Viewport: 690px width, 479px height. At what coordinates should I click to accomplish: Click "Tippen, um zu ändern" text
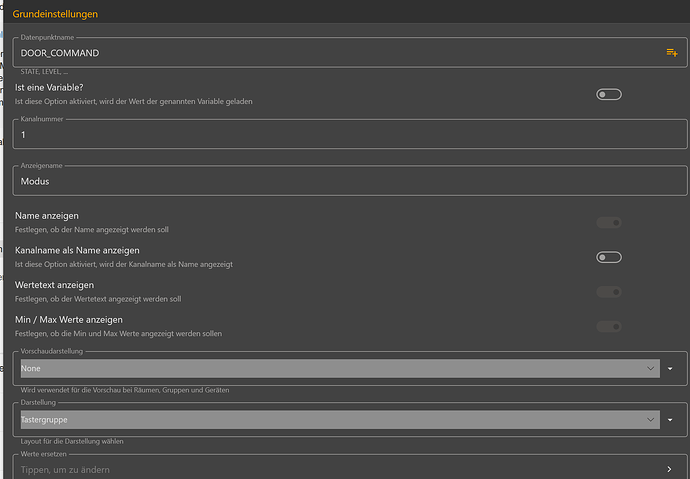(x=65, y=469)
